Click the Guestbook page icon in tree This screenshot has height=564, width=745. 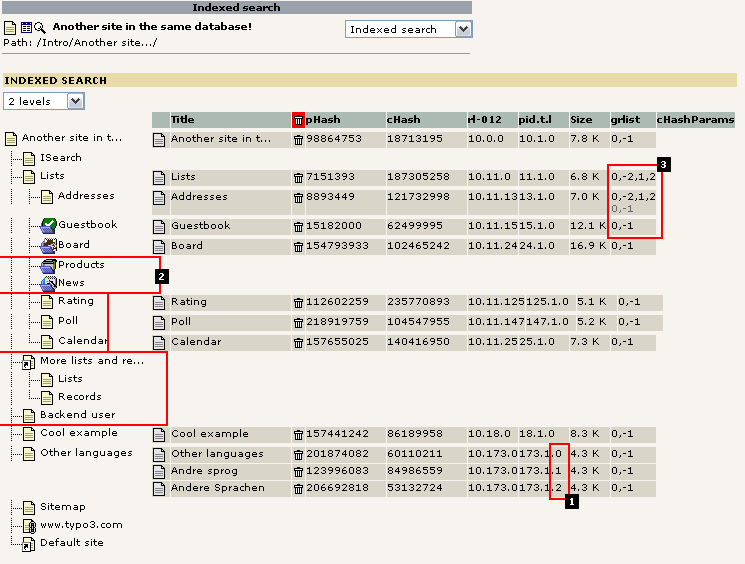click(48, 225)
